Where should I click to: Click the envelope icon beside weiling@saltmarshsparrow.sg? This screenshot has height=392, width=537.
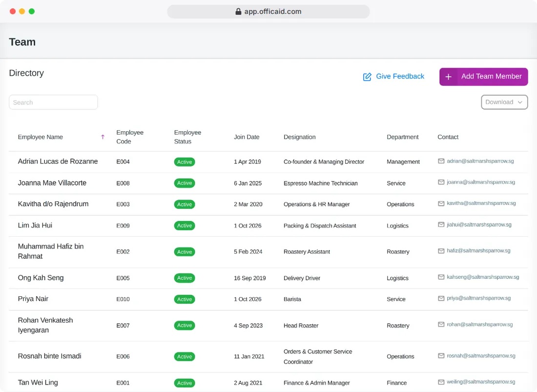tap(441, 382)
